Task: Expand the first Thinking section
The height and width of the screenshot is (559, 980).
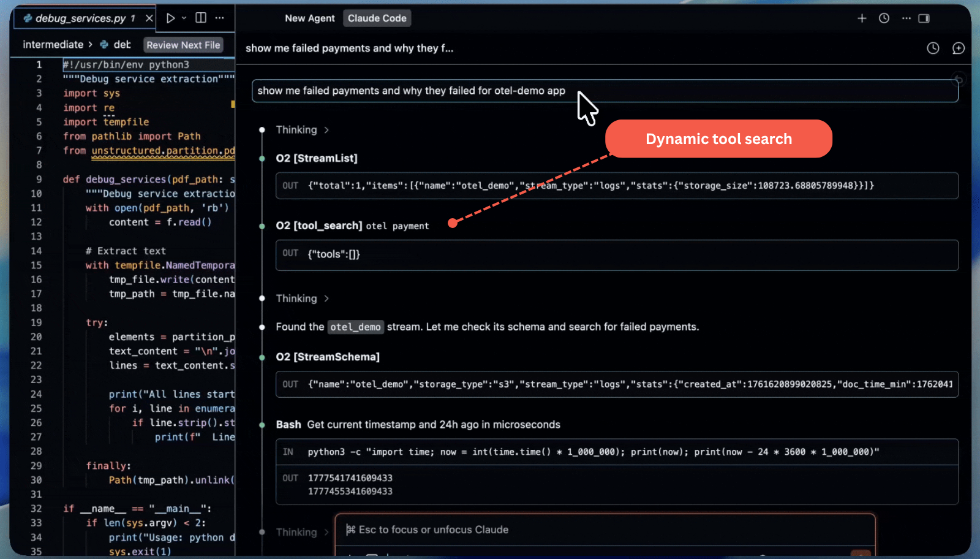Action: click(303, 130)
